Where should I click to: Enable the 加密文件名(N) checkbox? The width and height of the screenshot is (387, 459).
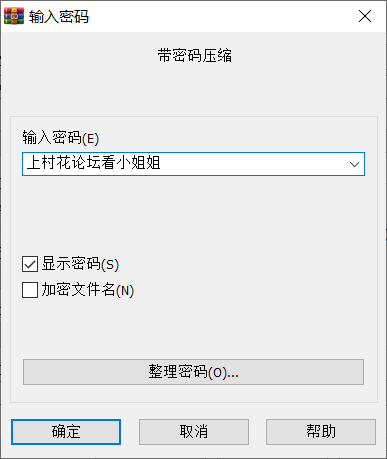click(30, 290)
